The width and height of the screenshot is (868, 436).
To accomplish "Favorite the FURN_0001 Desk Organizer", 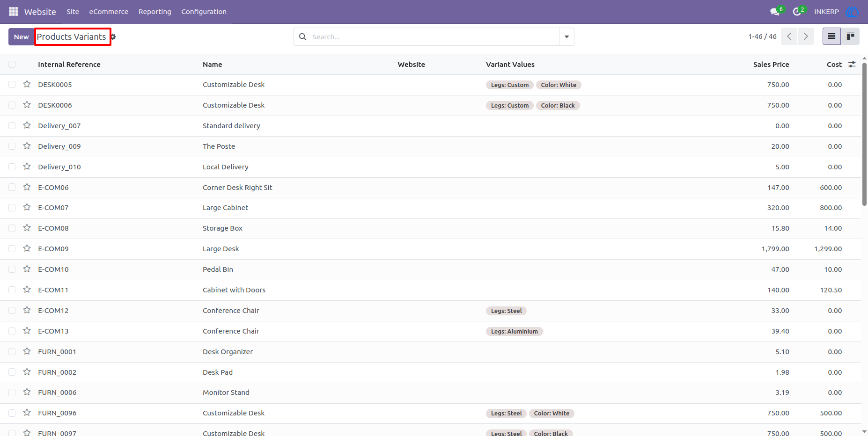I will [27, 351].
